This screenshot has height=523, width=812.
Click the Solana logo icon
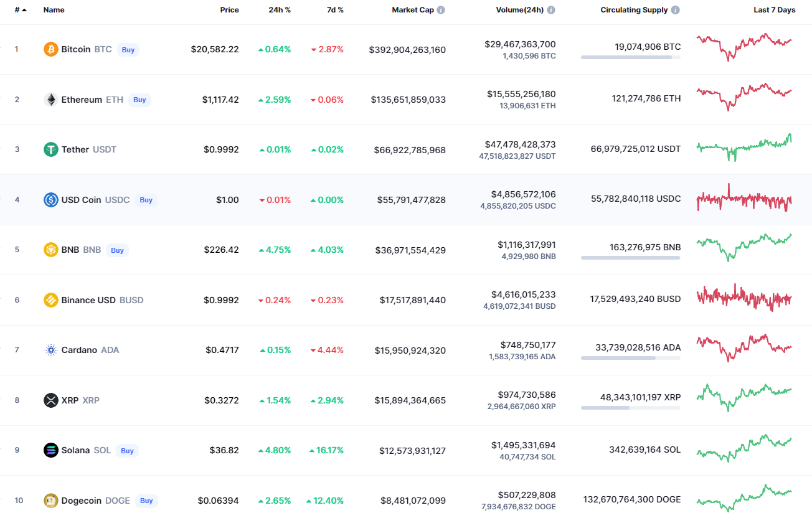pyautogui.click(x=51, y=450)
